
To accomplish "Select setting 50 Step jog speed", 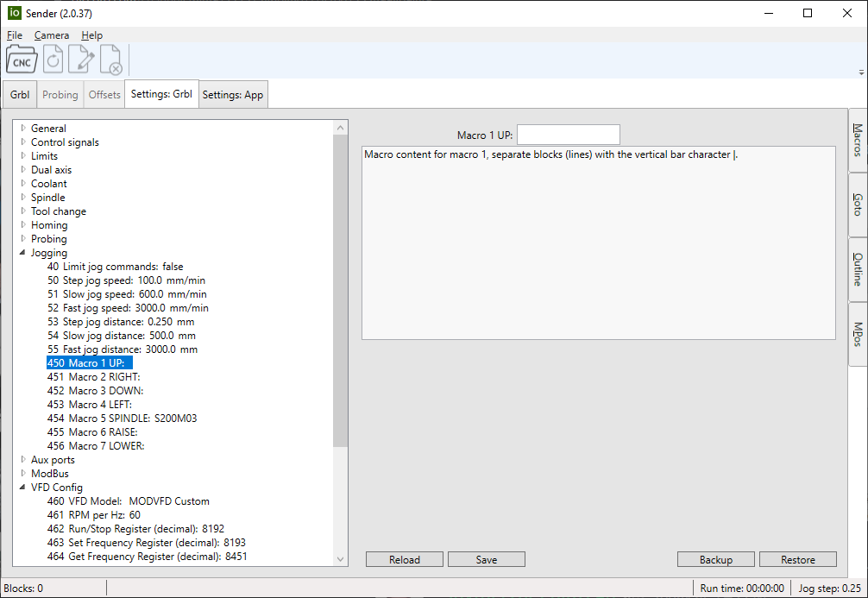I will (x=126, y=280).
